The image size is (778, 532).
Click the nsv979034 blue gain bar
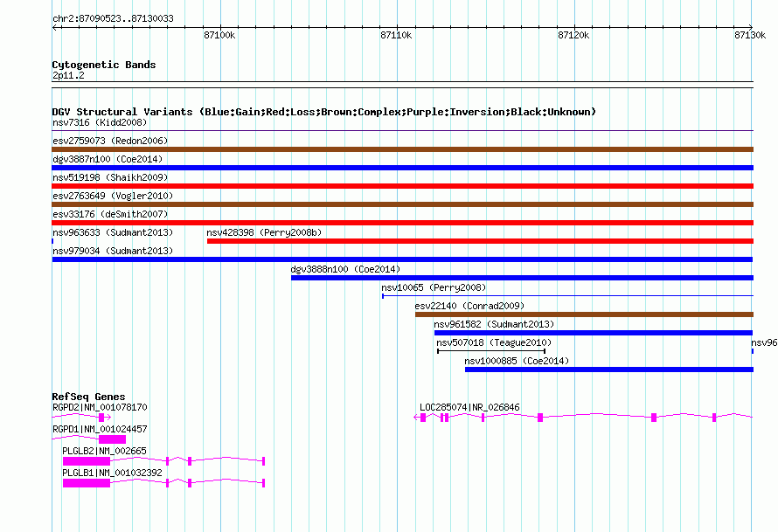(402, 259)
